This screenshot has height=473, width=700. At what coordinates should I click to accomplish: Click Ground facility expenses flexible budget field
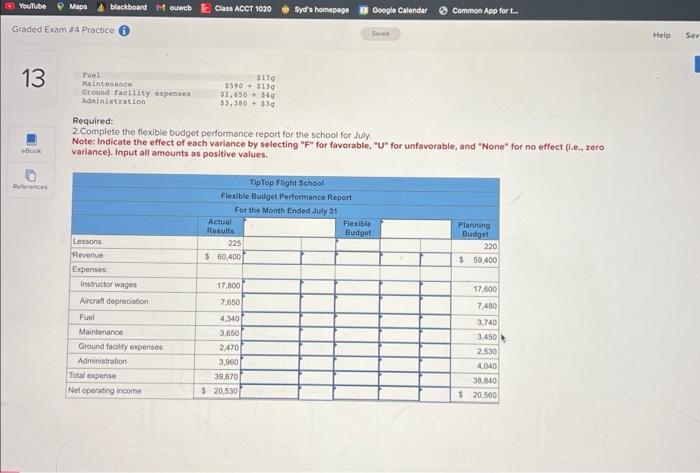[x=355, y=350]
